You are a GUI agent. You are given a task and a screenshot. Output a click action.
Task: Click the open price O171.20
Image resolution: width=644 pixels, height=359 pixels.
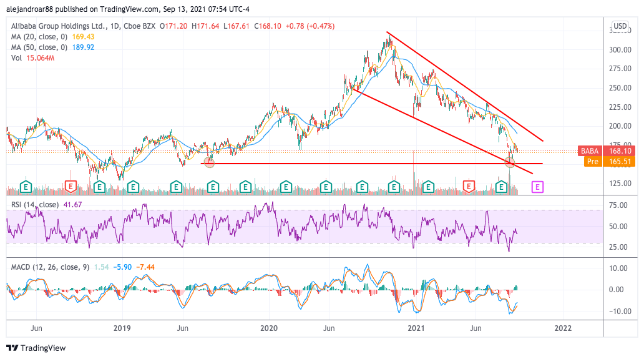click(173, 26)
